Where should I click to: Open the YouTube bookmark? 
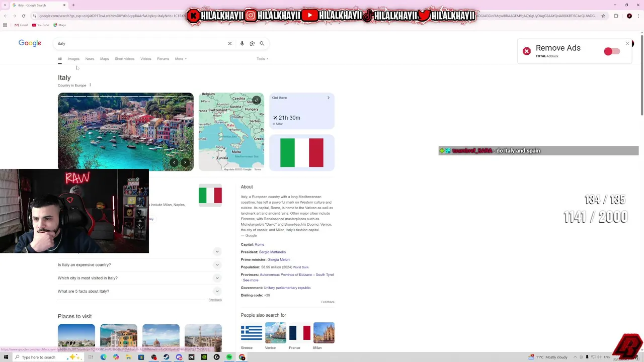[40, 25]
